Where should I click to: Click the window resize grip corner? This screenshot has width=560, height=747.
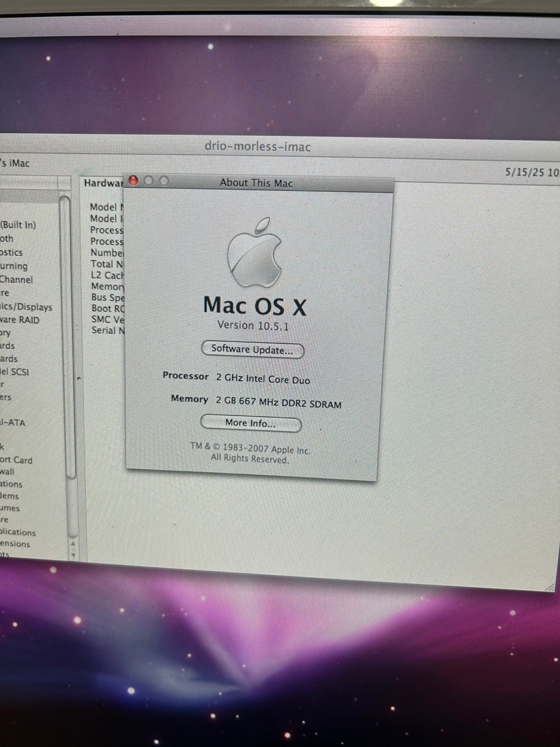550,587
